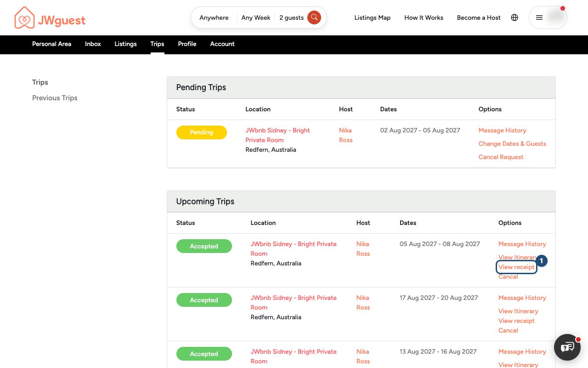The height and width of the screenshot is (368, 588).
Task: Open the Profile tab
Action: 187,44
